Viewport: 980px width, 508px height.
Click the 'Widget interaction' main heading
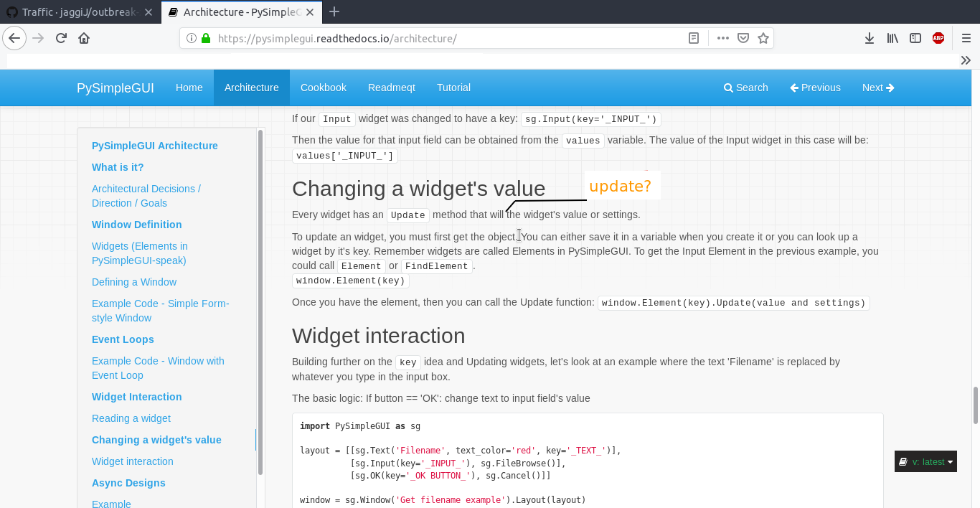[x=378, y=336]
